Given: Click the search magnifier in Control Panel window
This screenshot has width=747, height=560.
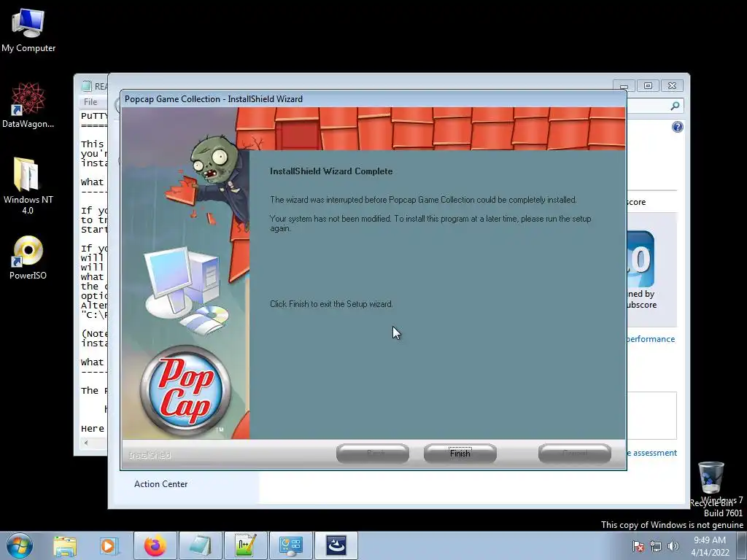Looking at the screenshot, I should coord(675,106).
